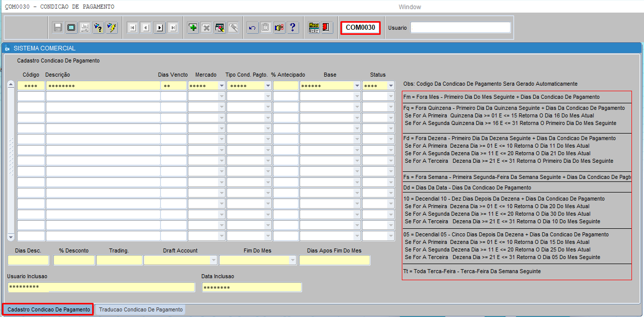Click the Save diskette icon in toolbar
This screenshot has width=644, height=317.
(58, 28)
